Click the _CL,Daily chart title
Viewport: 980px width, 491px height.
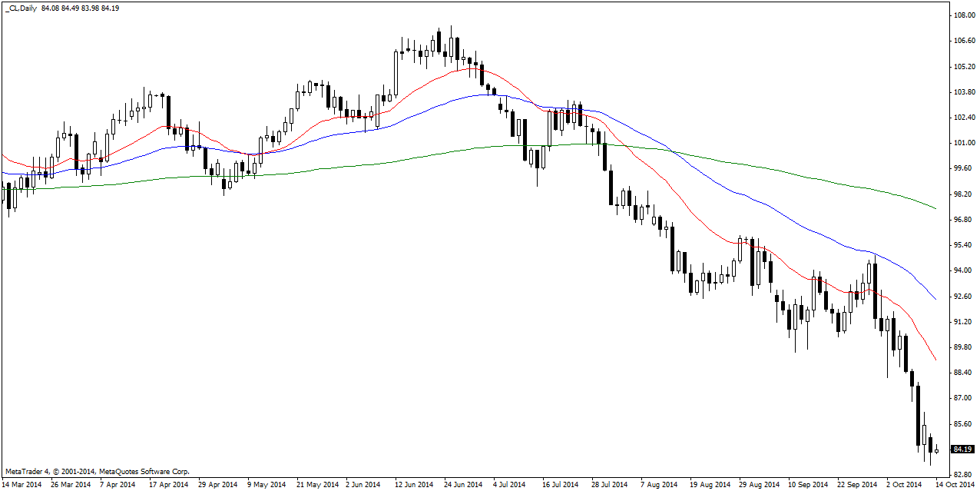(x=22, y=8)
